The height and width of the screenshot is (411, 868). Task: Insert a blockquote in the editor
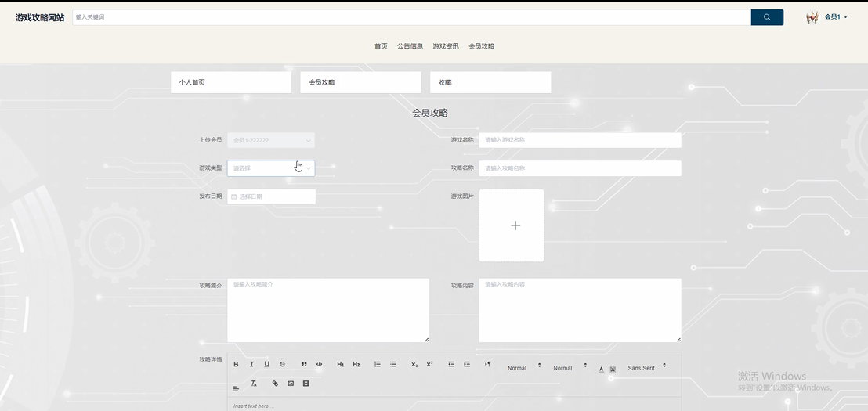[x=304, y=364]
